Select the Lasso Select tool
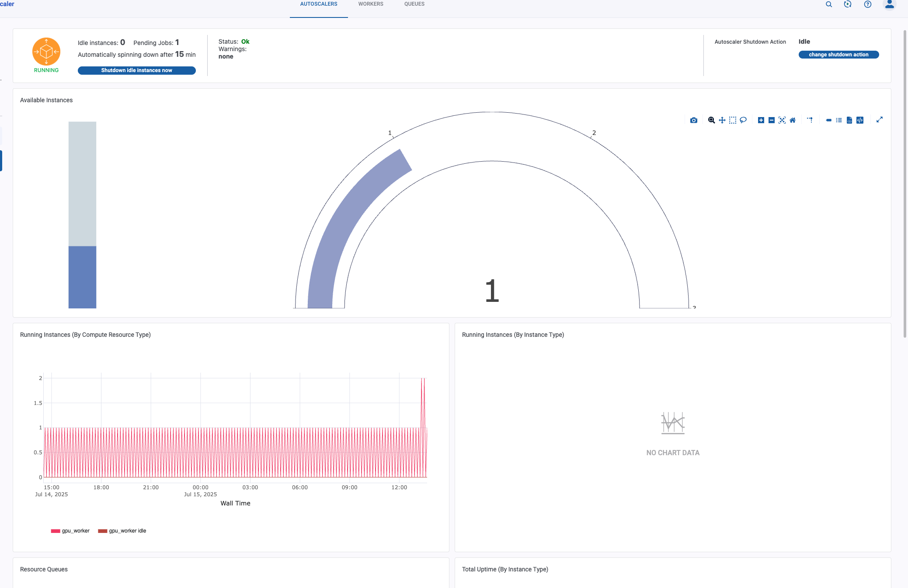The image size is (908, 588). (743, 120)
